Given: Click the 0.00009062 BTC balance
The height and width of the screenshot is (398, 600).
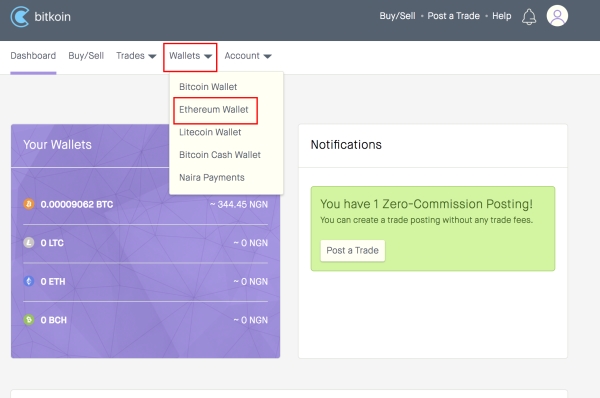Looking at the screenshot, I should [x=77, y=204].
